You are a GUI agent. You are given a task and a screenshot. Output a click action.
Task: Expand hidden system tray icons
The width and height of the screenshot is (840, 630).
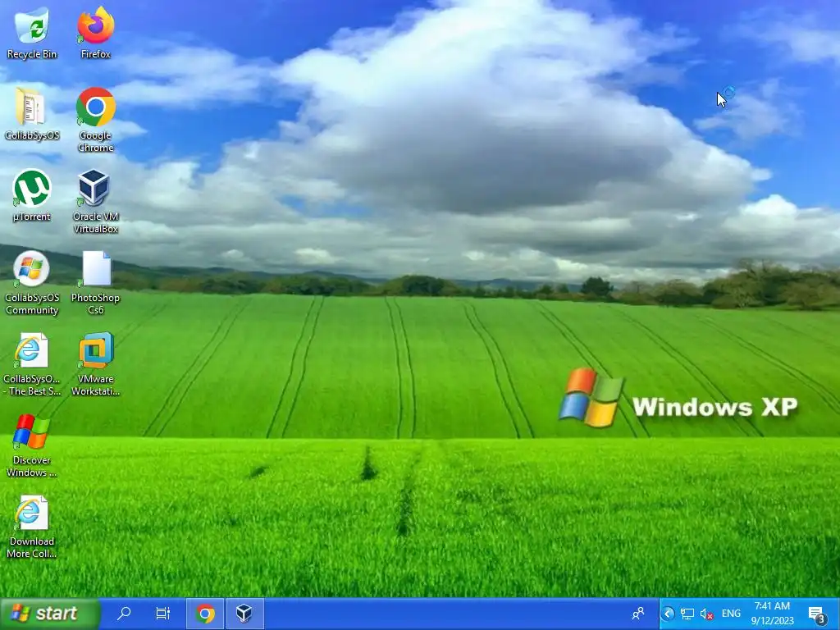click(668, 614)
